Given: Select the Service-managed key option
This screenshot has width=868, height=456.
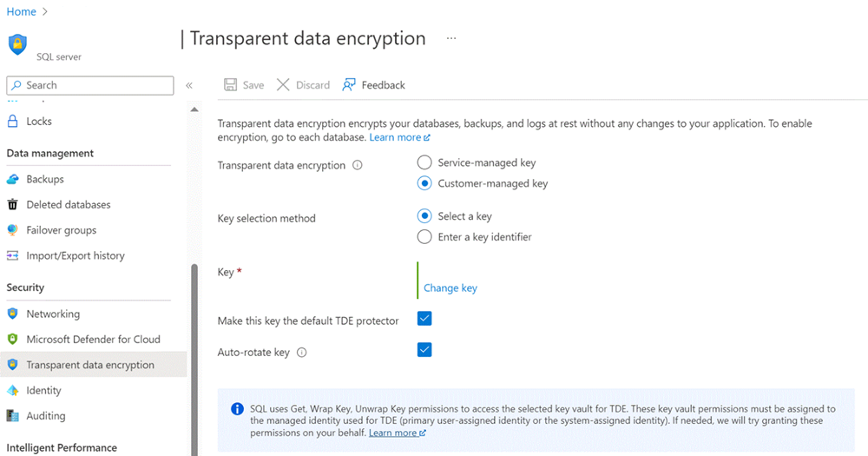Looking at the screenshot, I should 424,162.
